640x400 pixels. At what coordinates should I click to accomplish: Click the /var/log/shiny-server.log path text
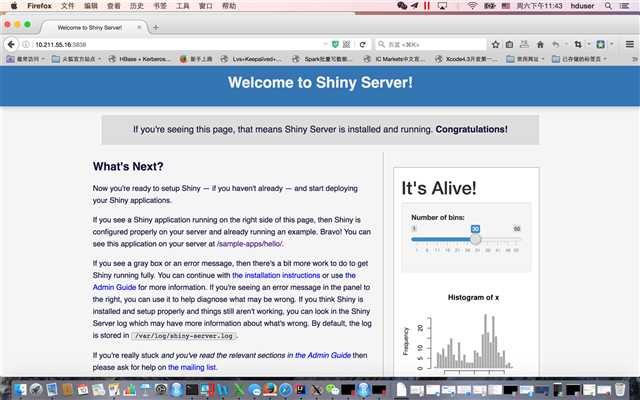click(x=184, y=336)
